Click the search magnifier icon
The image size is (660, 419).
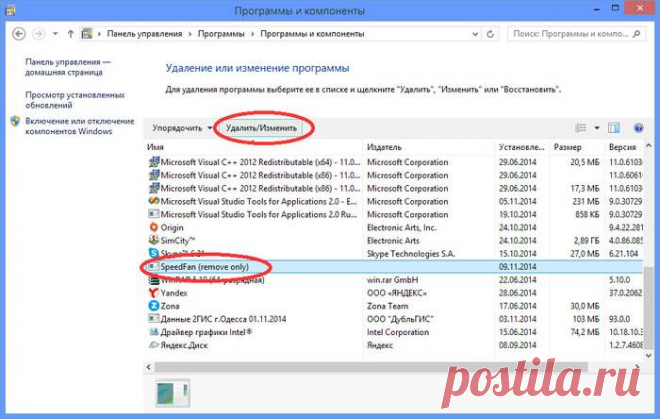point(637,34)
